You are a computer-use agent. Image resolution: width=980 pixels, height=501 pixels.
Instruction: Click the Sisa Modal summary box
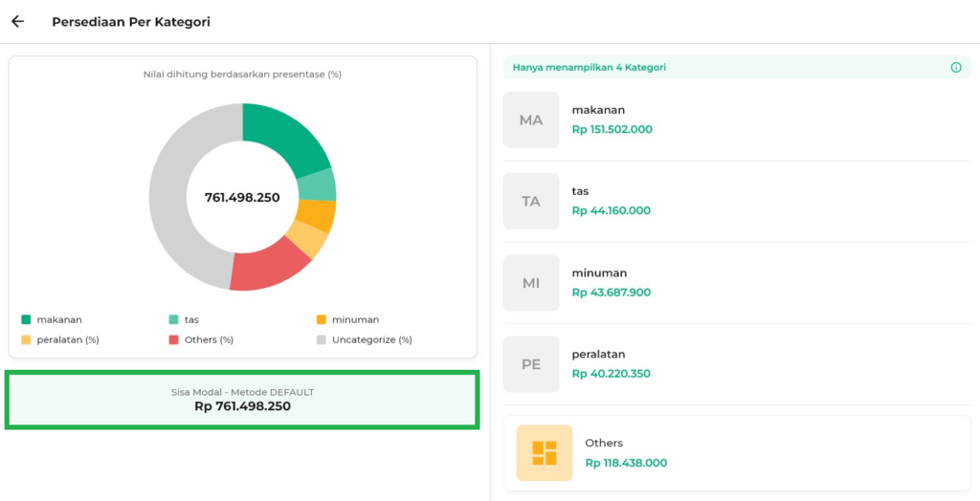[x=242, y=400]
